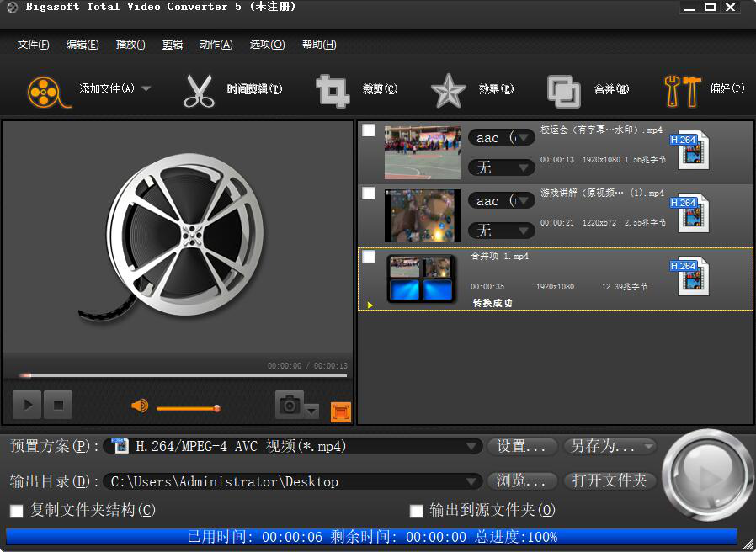
Task: Take a snapshot with camera icon
Action: point(290,406)
